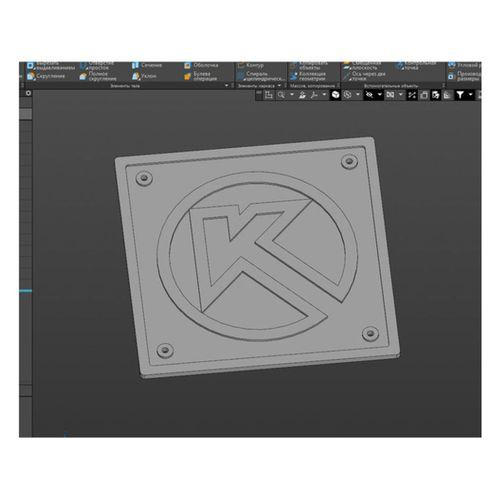Open Коллекция геометрии tool
Viewport: 500px width, 500px height.
307,76
